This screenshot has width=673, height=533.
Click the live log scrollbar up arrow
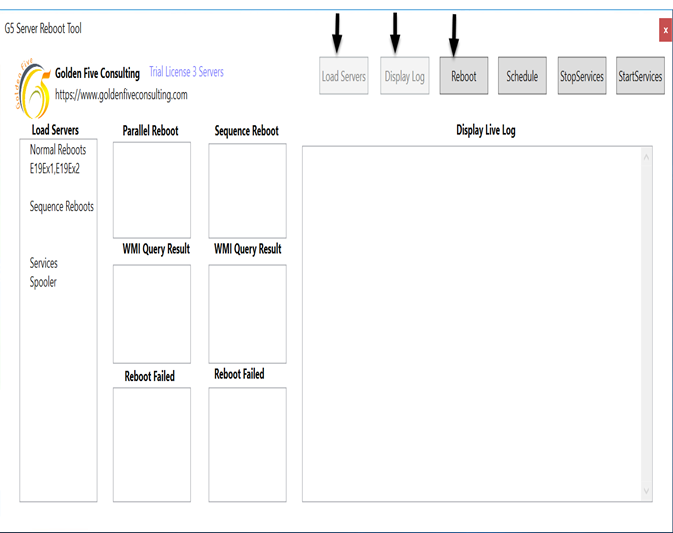646,157
